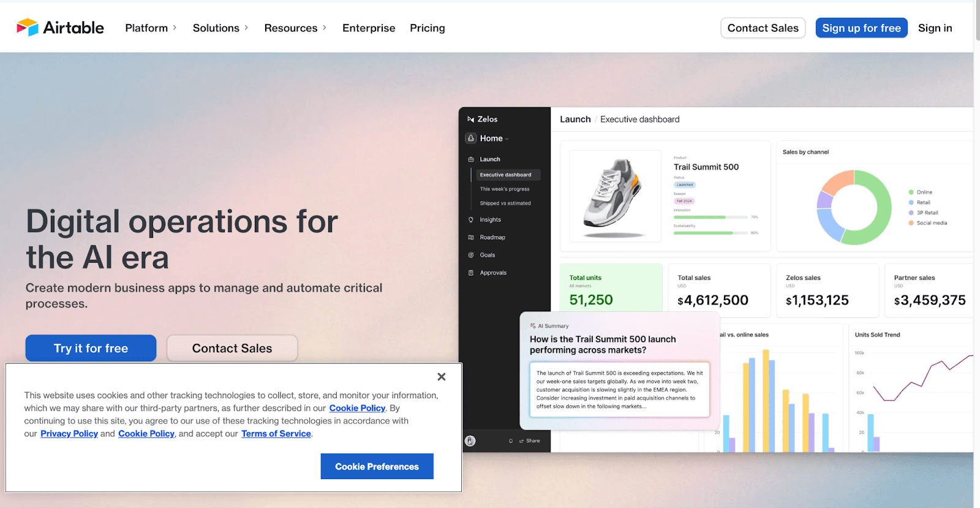Click the Fall 2024 season badge
The height and width of the screenshot is (508, 980).
684,201
